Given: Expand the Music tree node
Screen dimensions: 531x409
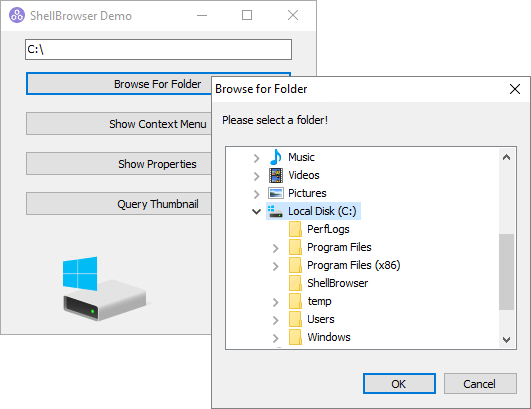Looking at the screenshot, I should (257, 158).
